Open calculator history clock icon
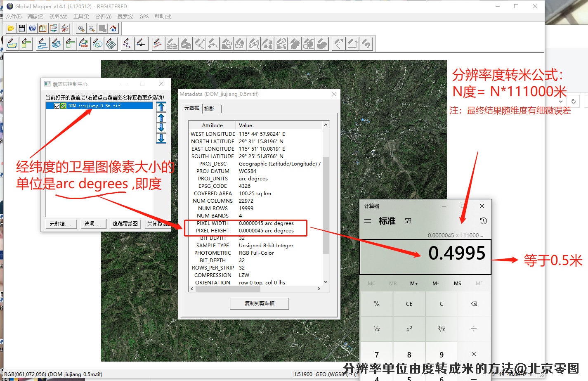Viewport: 588px width, 381px height. [x=483, y=221]
